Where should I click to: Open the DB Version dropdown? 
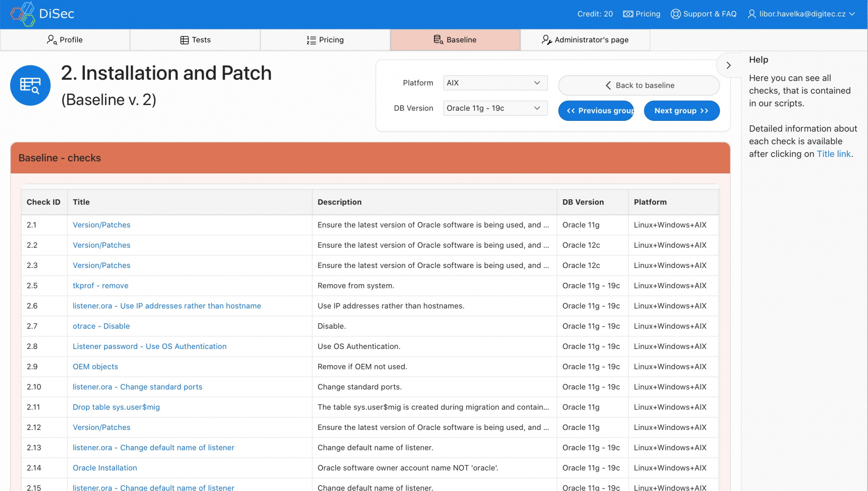pos(495,108)
